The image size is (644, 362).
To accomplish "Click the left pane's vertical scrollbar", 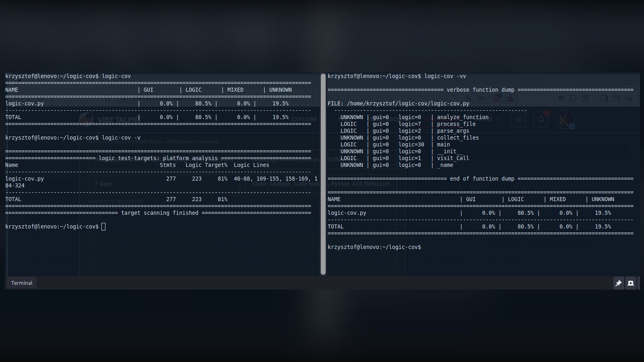I will (x=323, y=174).
